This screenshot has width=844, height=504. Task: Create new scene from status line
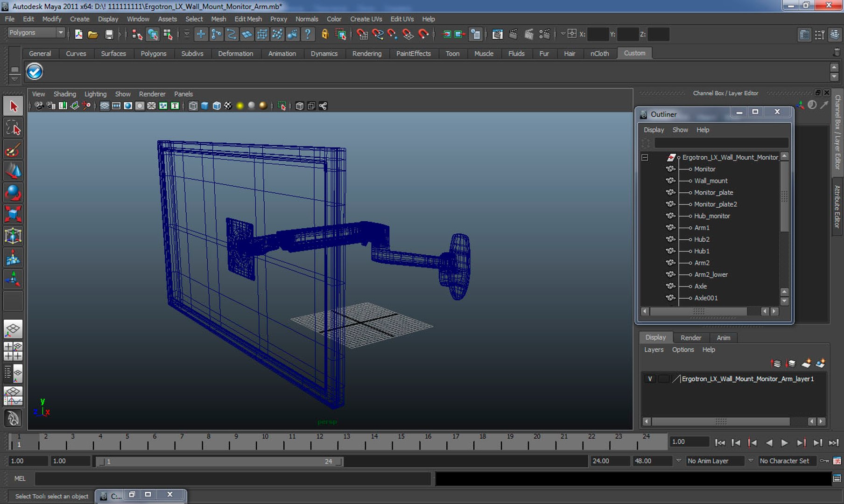[78, 34]
